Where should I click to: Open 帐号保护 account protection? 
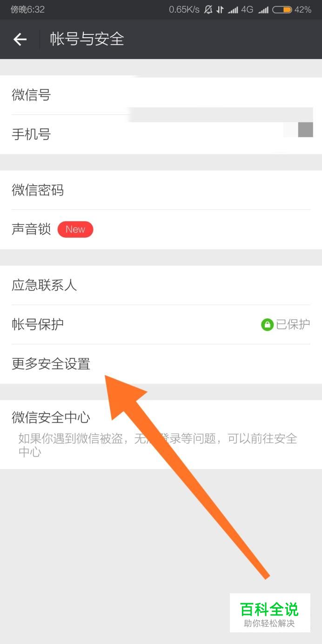(x=161, y=324)
